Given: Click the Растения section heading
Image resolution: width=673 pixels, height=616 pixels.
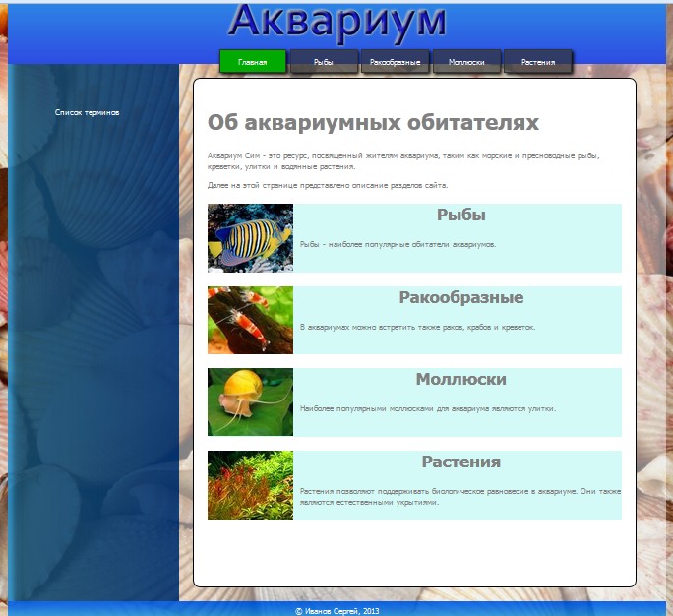Looking at the screenshot, I should pos(460,462).
